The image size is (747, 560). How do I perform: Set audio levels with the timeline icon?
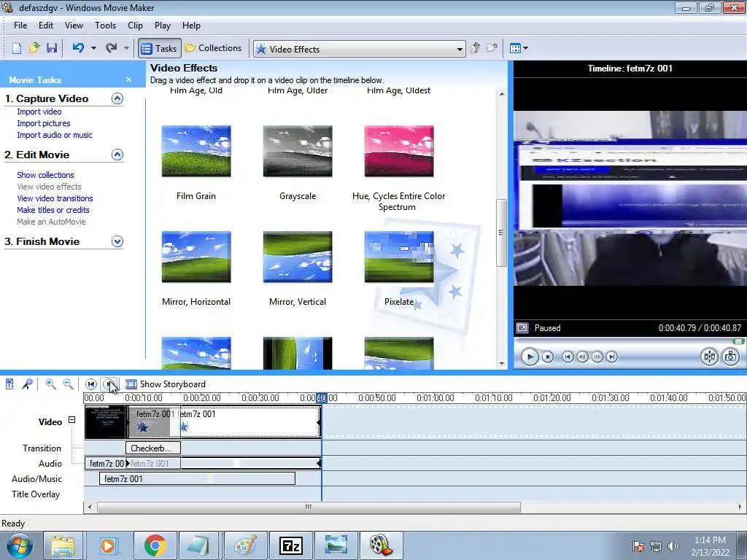9,384
